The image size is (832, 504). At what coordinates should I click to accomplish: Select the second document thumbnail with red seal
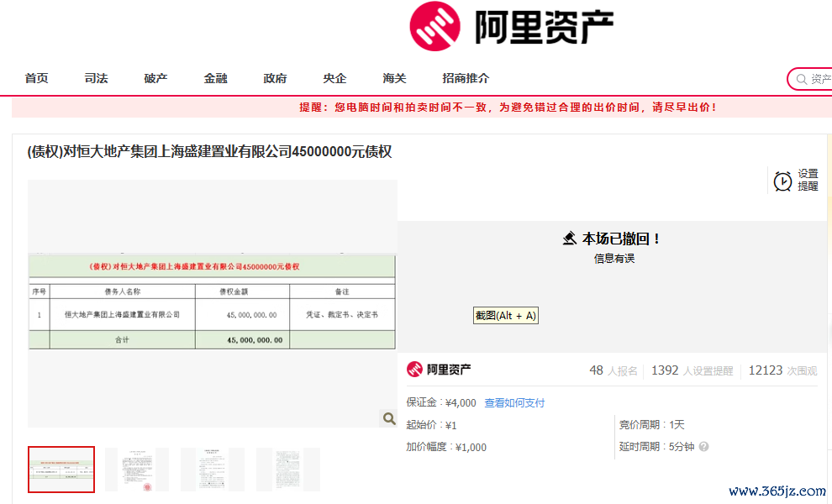[137, 470]
